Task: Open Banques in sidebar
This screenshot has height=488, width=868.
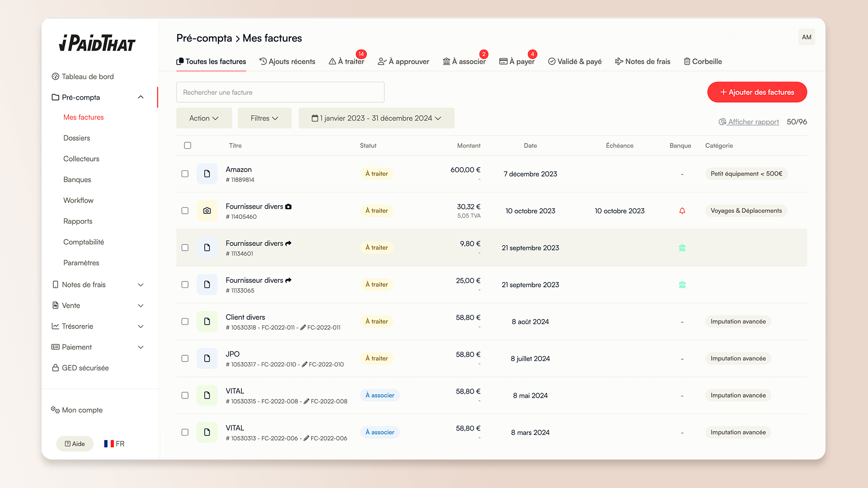Action: pos(77,179)
